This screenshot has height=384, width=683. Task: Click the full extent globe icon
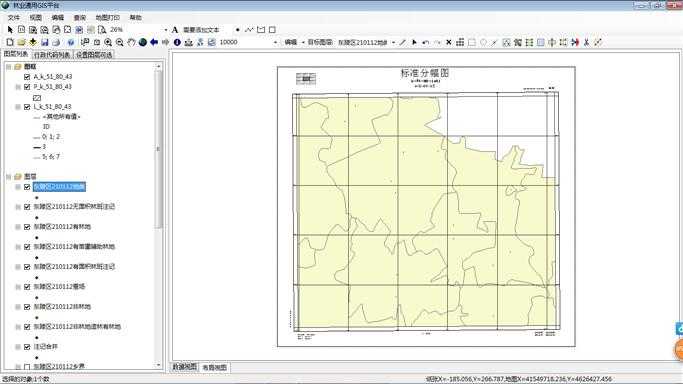pyautogui.click(x=142, y=42)
